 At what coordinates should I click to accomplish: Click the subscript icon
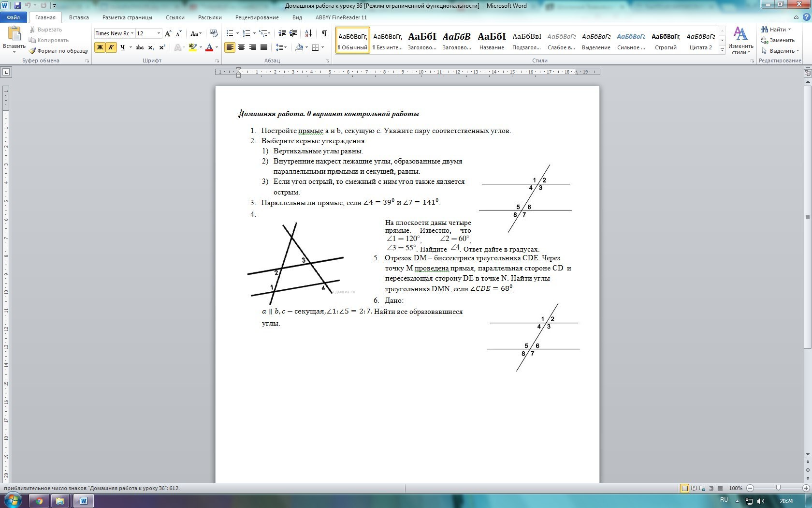[151, 47]
